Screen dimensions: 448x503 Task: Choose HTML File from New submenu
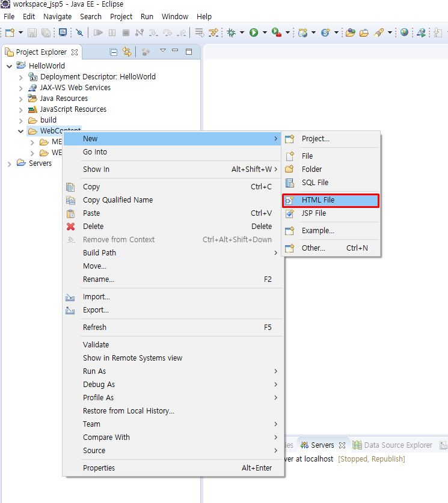(331, 200)
